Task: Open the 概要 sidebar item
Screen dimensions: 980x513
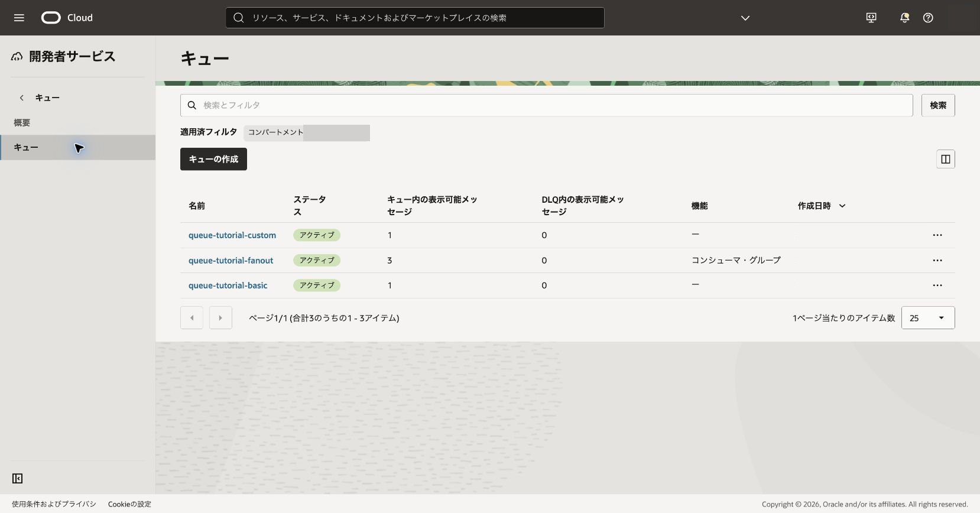Action: click(x=22, y=122)
